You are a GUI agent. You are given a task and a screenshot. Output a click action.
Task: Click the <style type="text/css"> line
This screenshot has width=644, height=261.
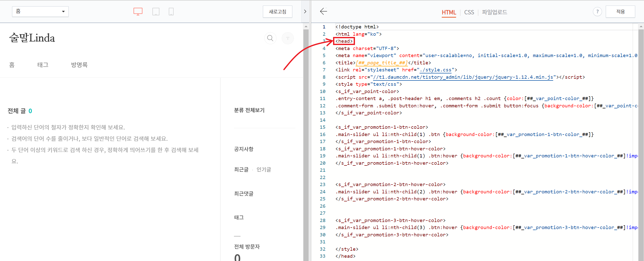pyautogui.click(x=369, y=84)
